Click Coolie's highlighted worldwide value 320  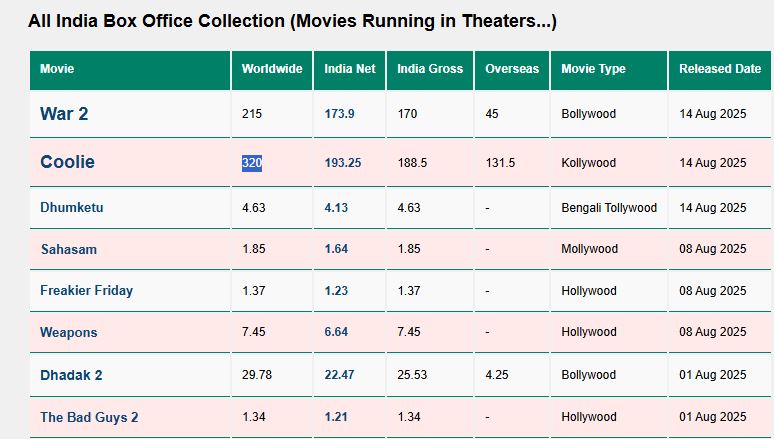coord(252,163)
